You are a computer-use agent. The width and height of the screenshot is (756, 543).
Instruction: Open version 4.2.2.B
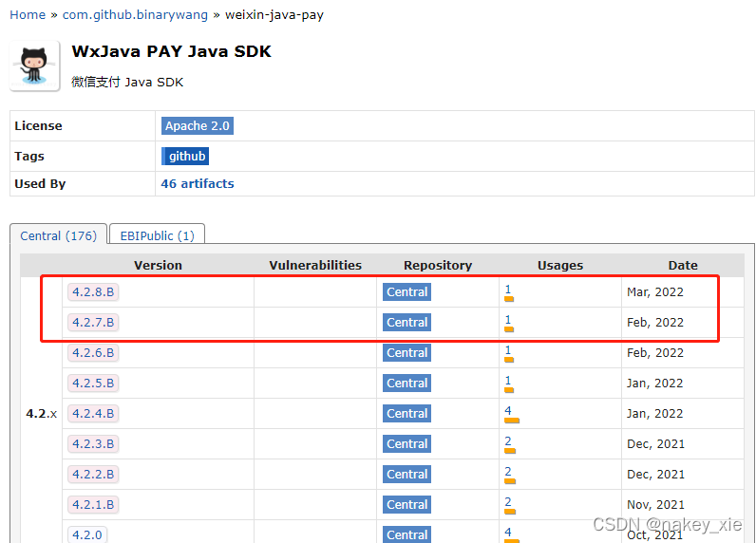93,474
